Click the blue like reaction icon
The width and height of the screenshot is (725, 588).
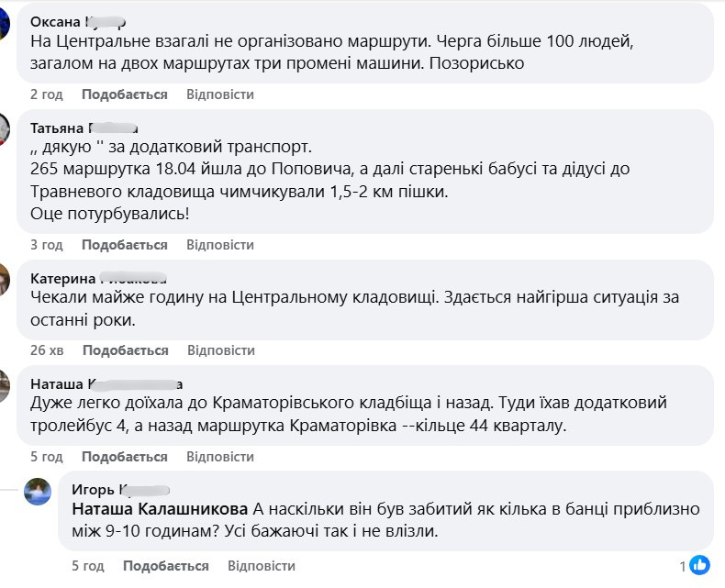tap(698, 565)
